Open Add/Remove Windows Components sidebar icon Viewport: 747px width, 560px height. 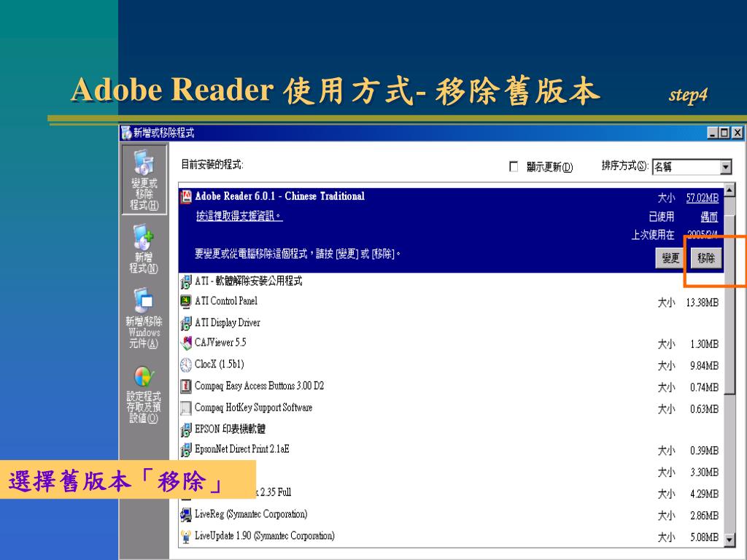144,318
